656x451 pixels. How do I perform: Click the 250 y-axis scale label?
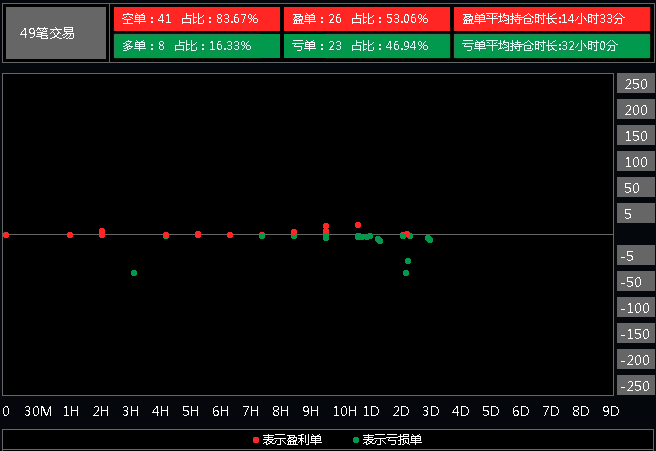click(636, 84)
